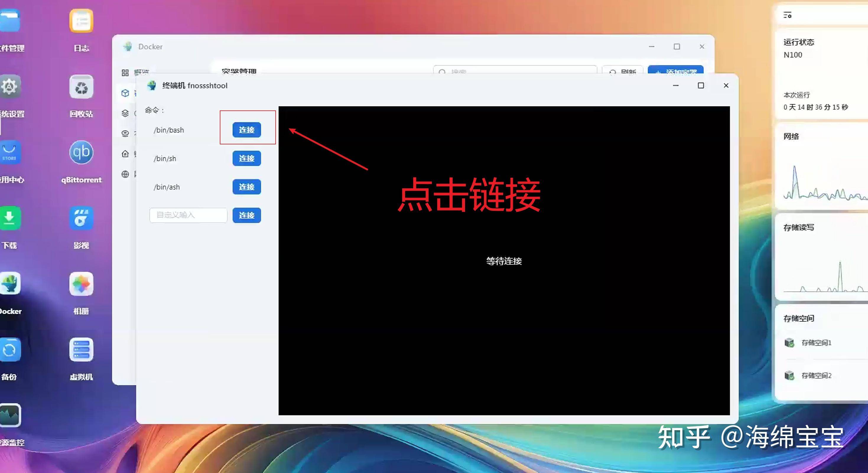Image resolution: width=868 pixels, height=473 pixels.
Task: Open the widget settings icon in right panel
Action: coord(787,15)
